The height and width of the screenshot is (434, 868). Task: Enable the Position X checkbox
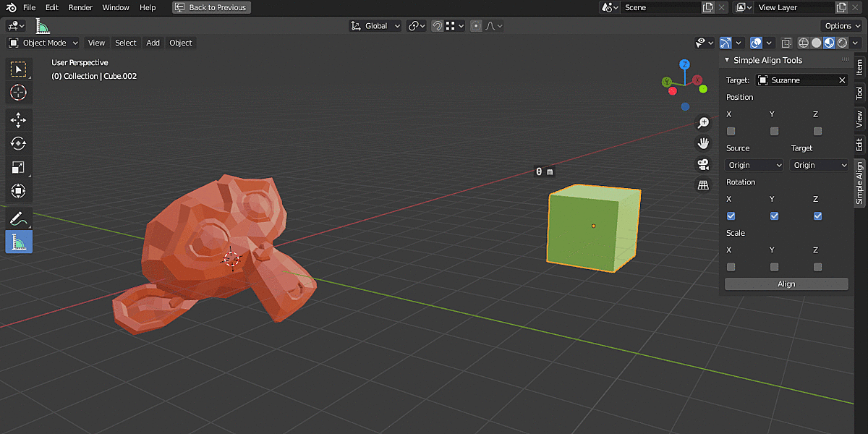pos(731,131)
